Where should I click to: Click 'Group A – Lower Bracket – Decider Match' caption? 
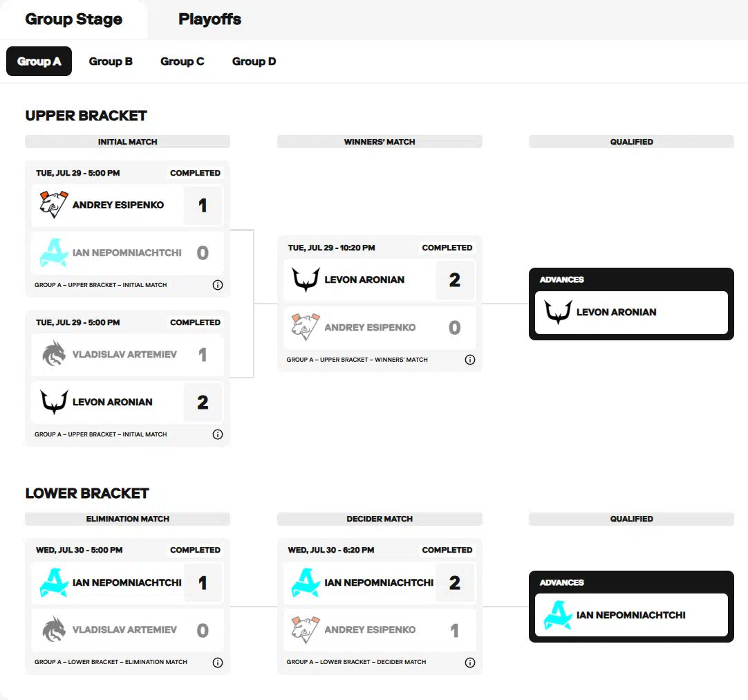pyautogui.click(x=356, y=662)
